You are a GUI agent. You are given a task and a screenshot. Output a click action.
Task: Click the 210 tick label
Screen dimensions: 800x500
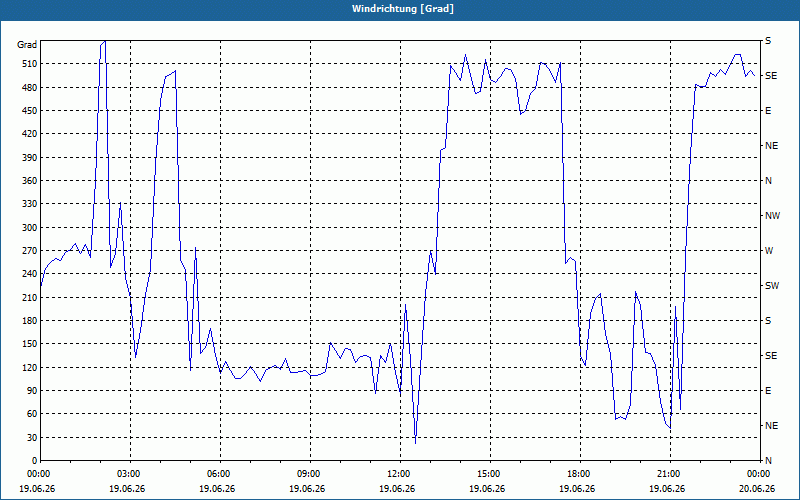[x=29, y=297]
